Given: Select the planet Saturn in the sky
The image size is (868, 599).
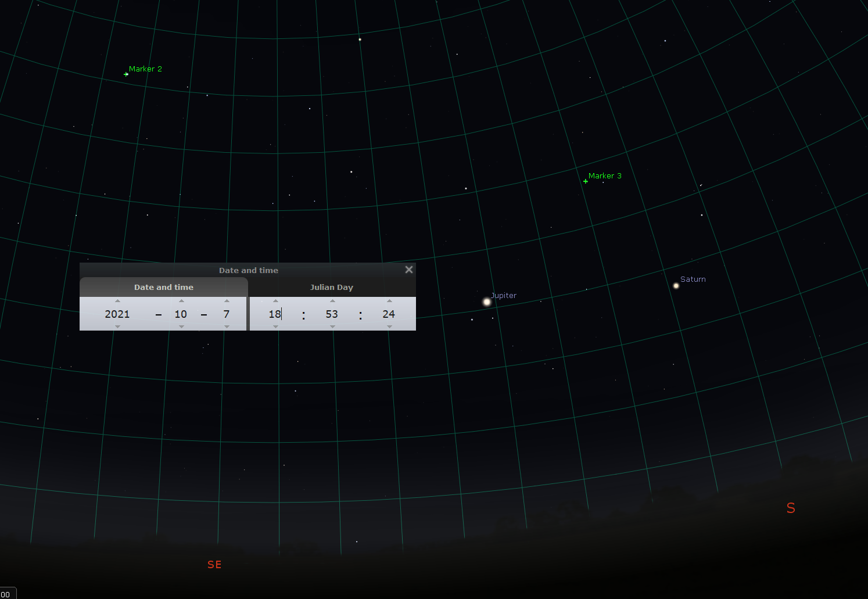Looking at the screenshot, I should coord(676,286).
